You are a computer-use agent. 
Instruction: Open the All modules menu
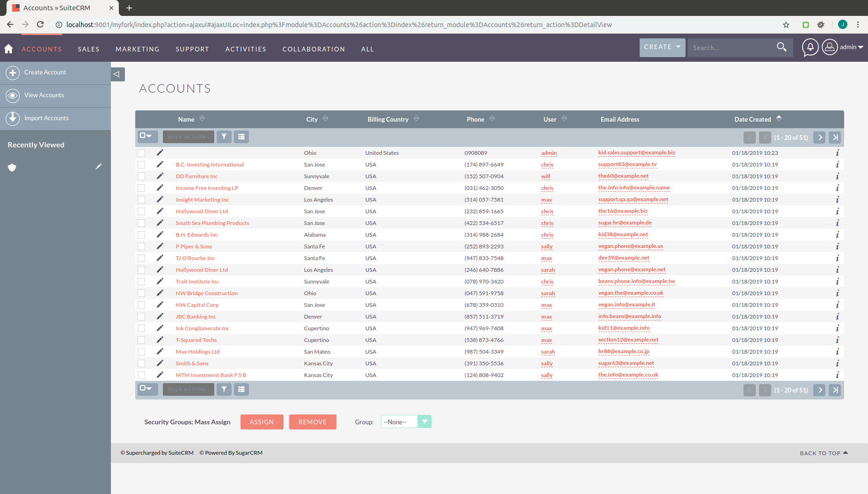coord(367,49)
